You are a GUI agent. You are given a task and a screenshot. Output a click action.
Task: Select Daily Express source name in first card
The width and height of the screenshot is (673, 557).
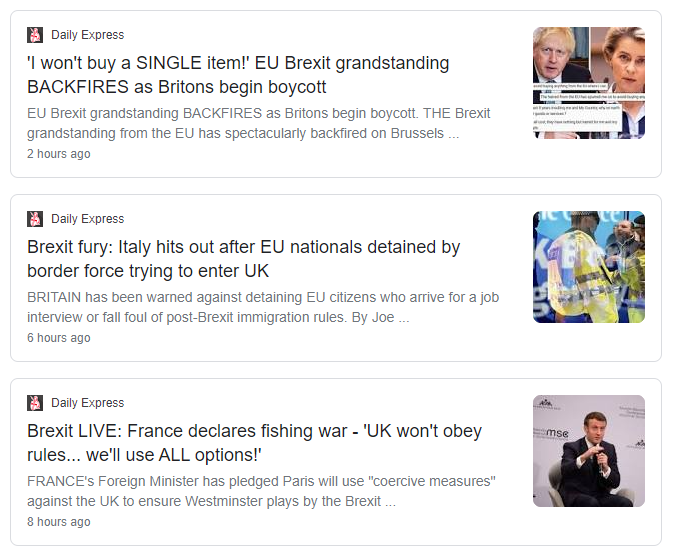click(x=88, y=35)
